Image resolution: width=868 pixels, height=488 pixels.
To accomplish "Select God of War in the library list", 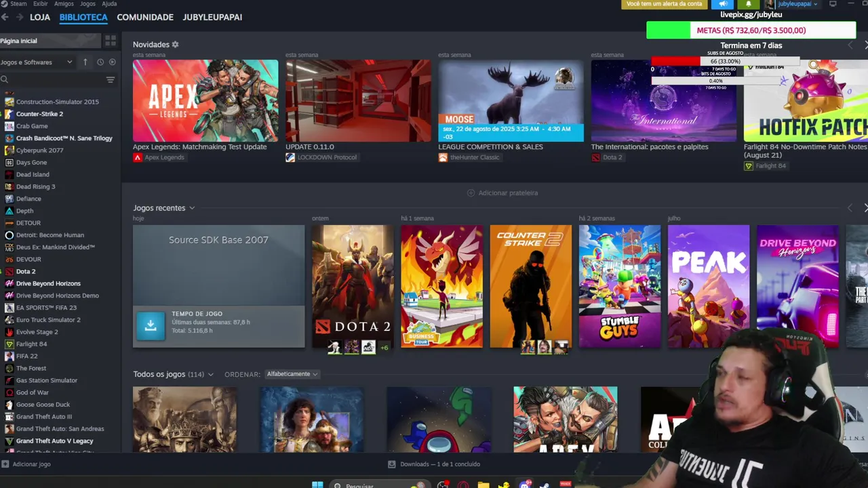I will [33, 392].
